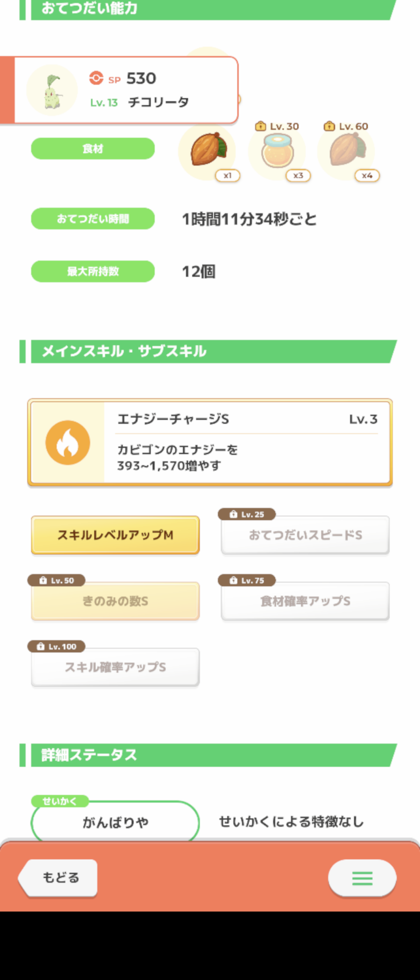Tap the 最大所持数 label pill
Image resolution: width=420 pixels, height=980 pixels.
93,271
